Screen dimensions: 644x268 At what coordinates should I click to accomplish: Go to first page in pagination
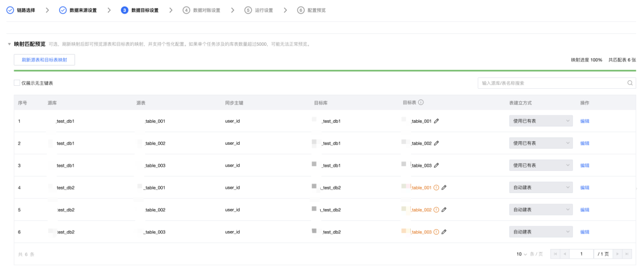click(555, 254)
